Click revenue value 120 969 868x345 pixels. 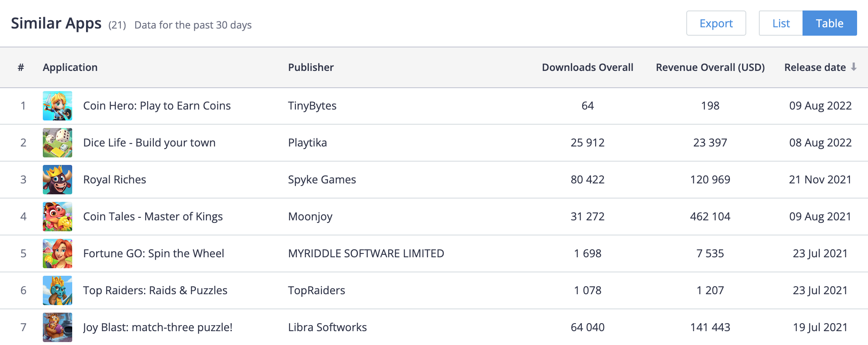[x=710, y=180]
